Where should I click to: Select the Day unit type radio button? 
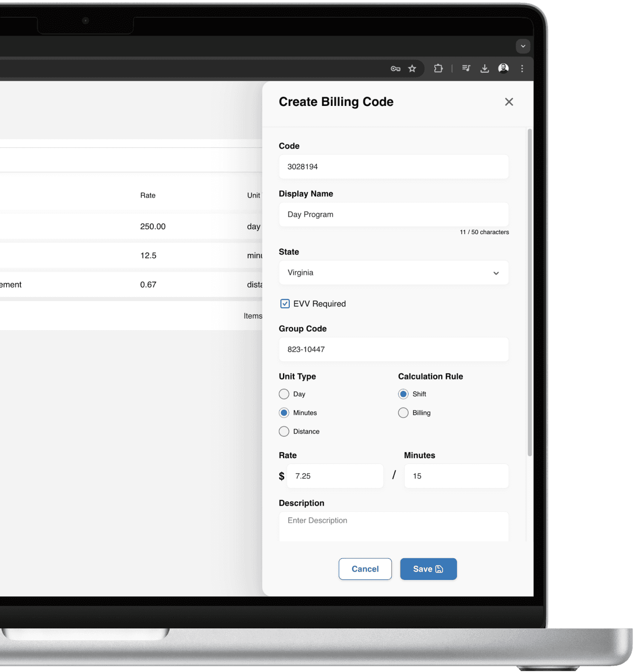tap(284, 394)
